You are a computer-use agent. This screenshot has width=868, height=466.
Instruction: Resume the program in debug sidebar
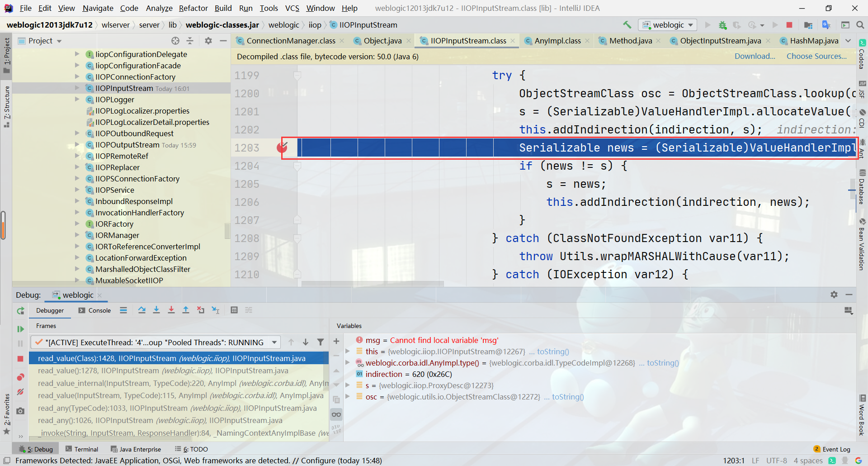click(x=20, y=329)
